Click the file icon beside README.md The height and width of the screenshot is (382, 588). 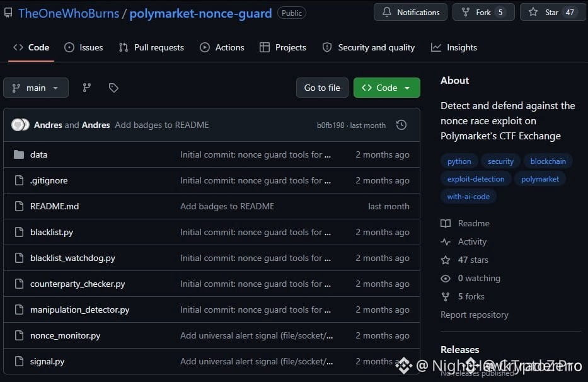(19, 206)
